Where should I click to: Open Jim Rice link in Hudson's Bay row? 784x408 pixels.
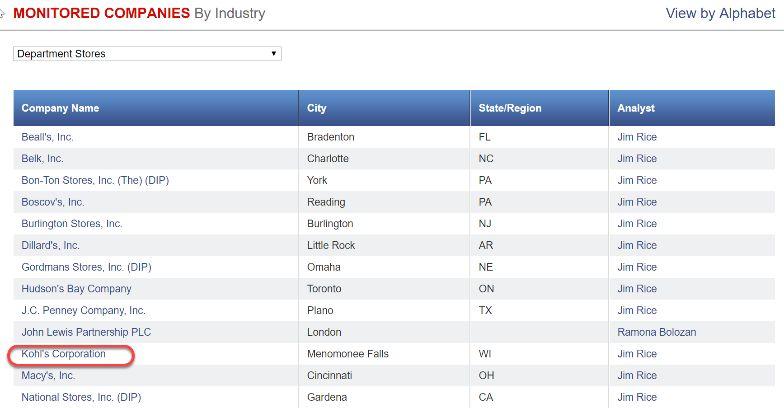click(637, 288)
